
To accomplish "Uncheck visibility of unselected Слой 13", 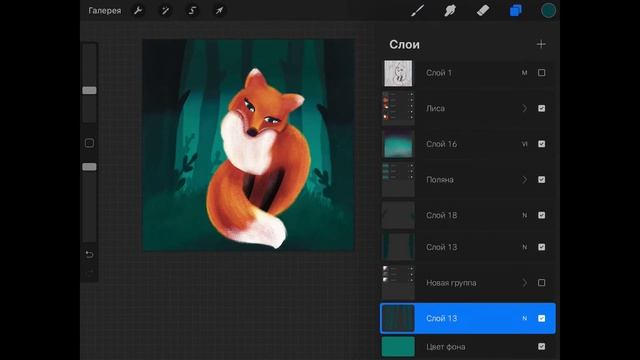I will tap(542, 247).
